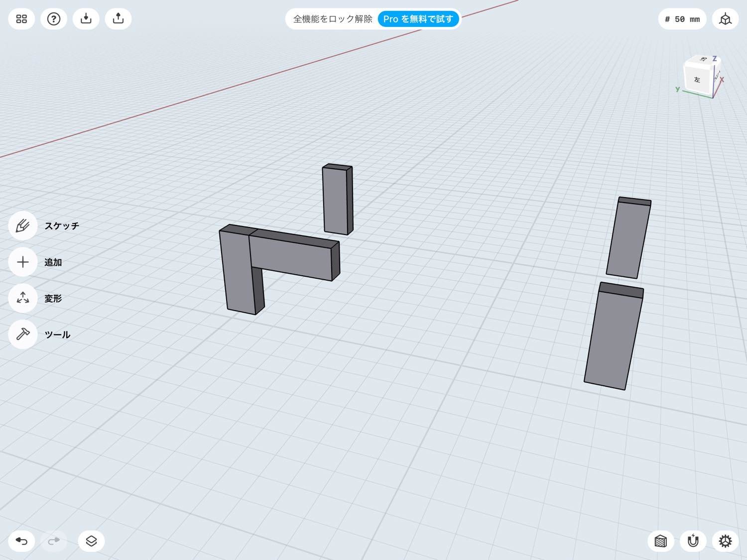747x560 pixels.
Task: Open the 追加 menu label
Action: point(53,262)
